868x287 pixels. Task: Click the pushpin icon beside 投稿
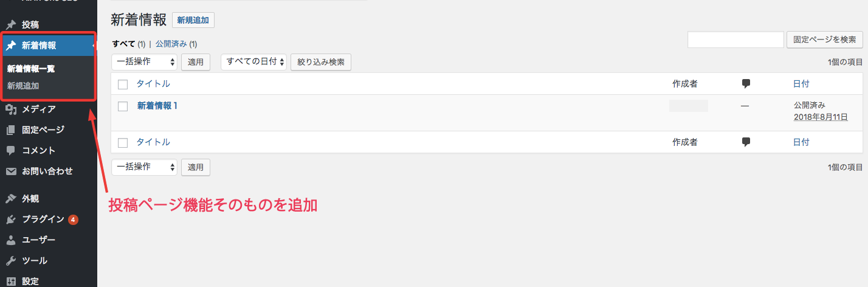tap(11, 25)
